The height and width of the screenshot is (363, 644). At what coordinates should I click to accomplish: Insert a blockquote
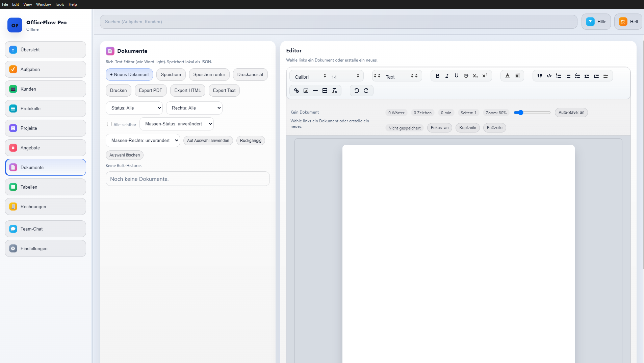click(539, 76)
